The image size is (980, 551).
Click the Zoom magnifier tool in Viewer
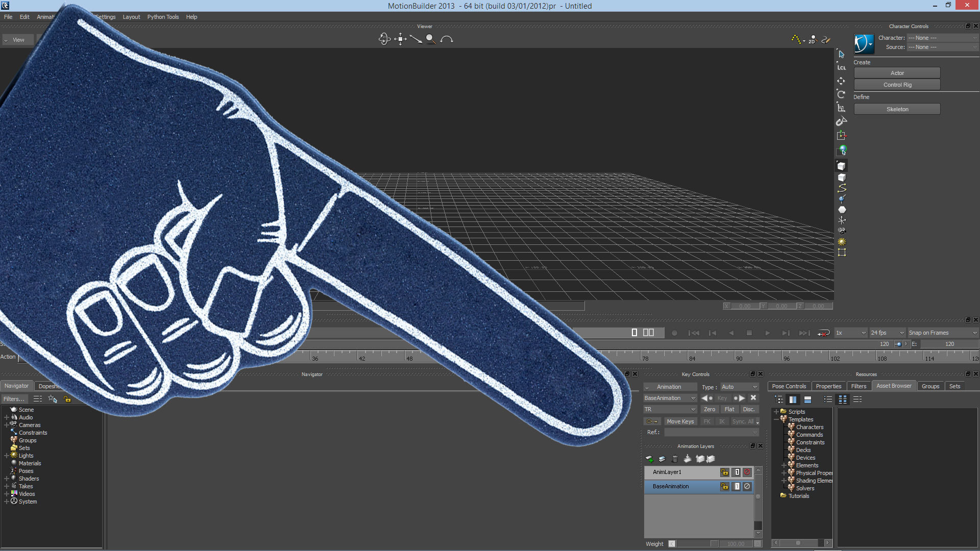(x=431, y=39)
